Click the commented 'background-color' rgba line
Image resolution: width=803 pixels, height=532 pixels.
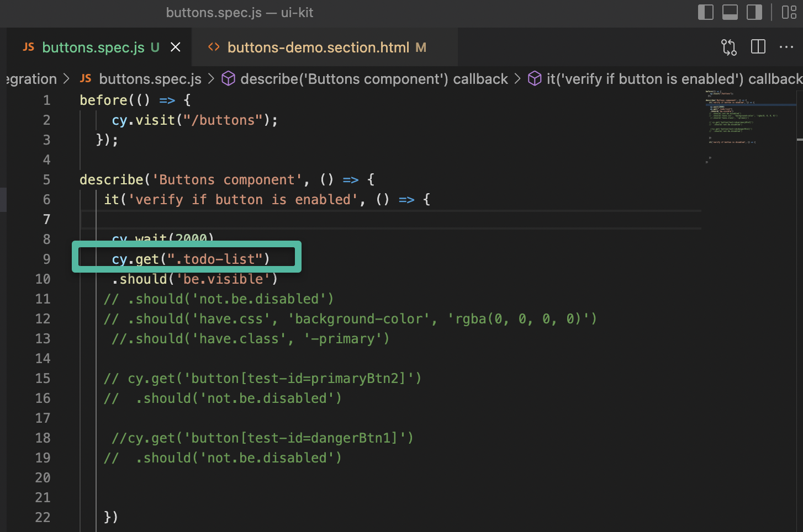pyautogui.click(x=351, y=319)
